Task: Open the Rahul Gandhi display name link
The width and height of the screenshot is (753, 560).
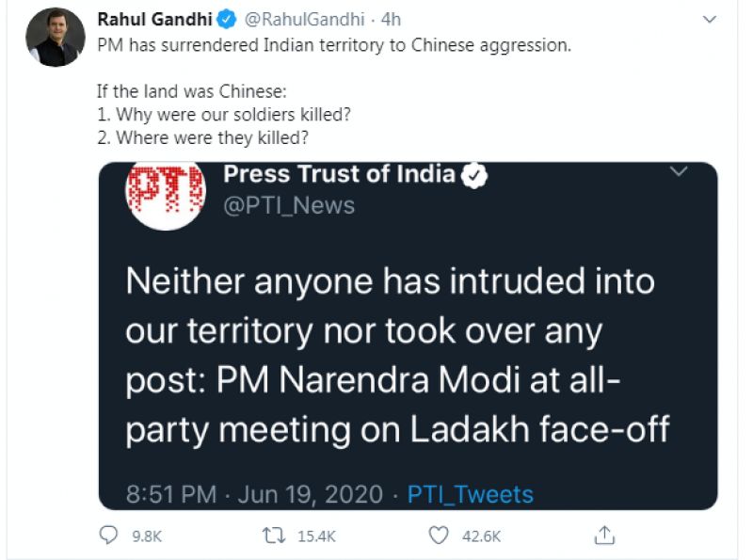Action: [154, 20]
